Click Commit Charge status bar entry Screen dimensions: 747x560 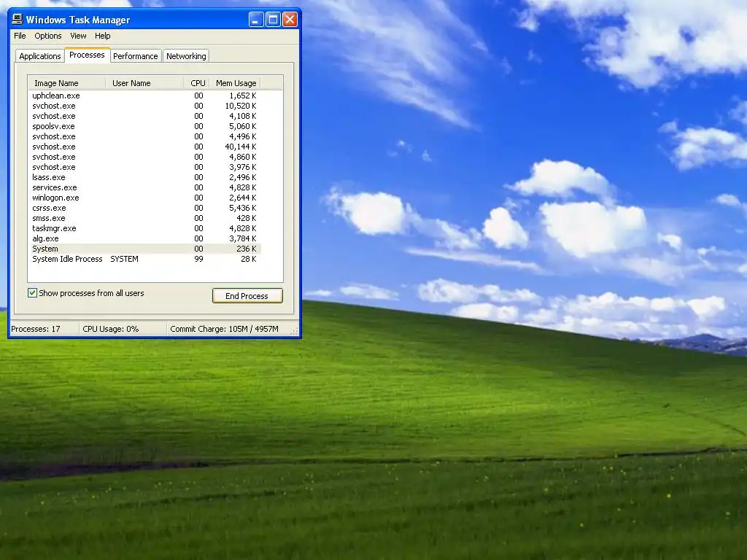click(225, 329)
